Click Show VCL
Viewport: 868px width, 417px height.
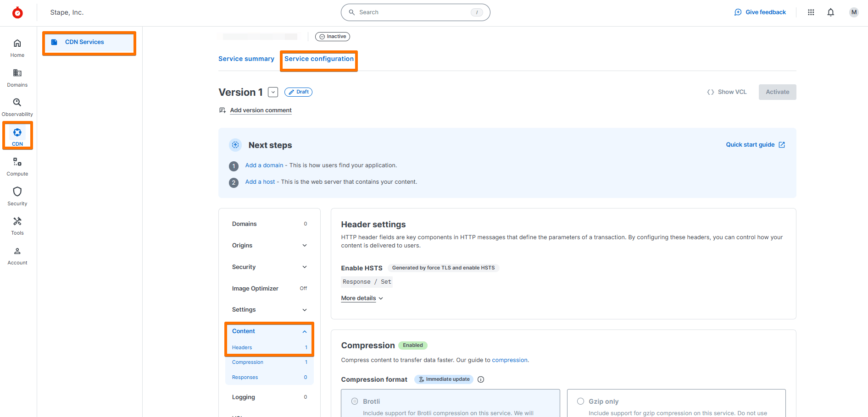click(727, 92)
